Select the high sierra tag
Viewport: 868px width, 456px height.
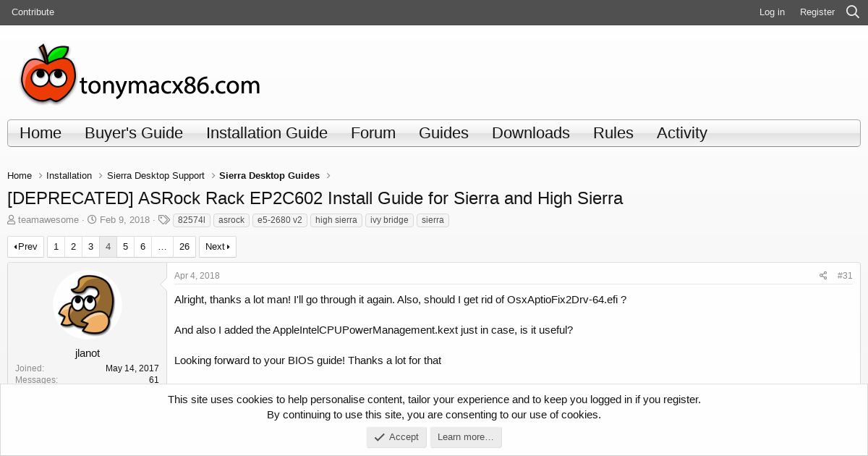click(336, 220)
